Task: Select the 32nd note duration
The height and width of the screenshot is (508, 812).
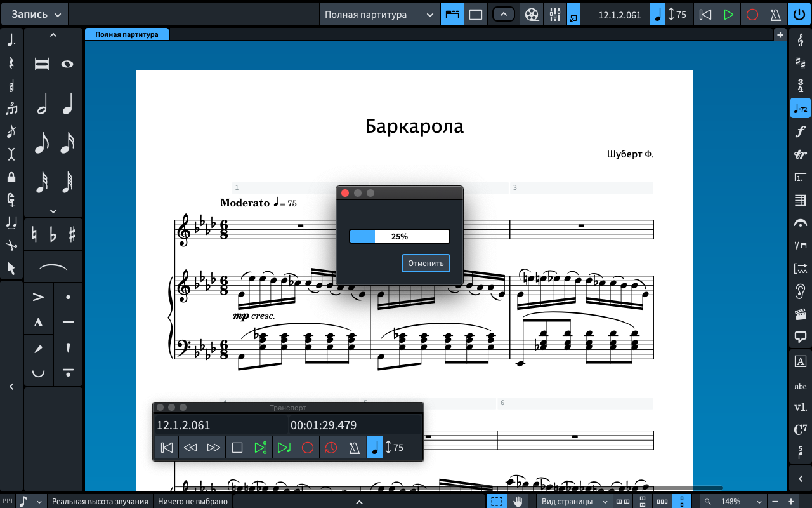Action: click(42, 182)
